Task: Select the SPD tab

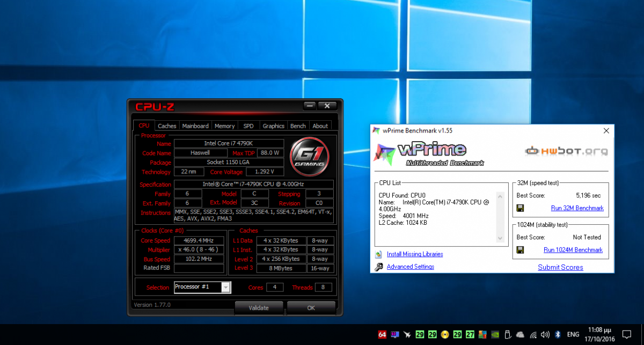Action: point(248,126)
